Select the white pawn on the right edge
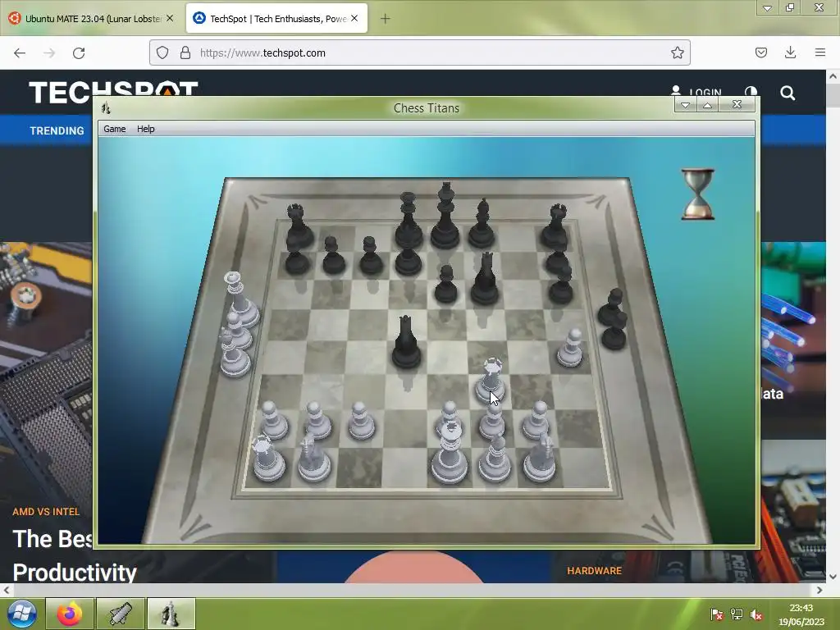 (x=570, y=349)
